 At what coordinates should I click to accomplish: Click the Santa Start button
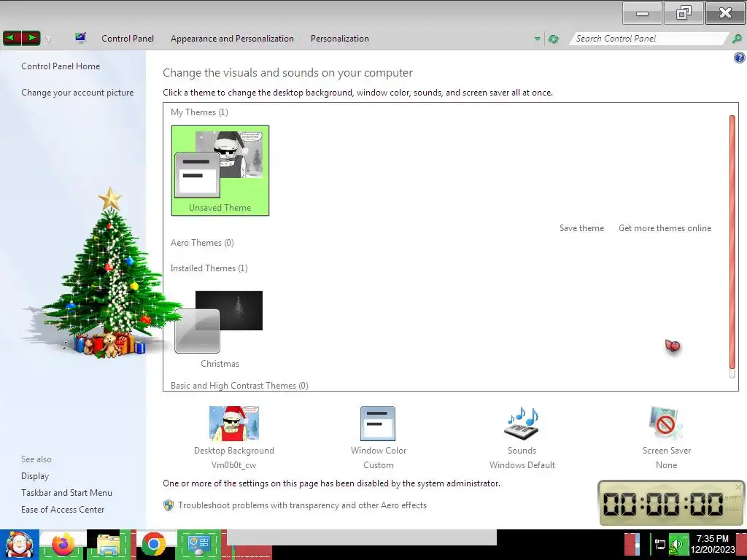19,544
